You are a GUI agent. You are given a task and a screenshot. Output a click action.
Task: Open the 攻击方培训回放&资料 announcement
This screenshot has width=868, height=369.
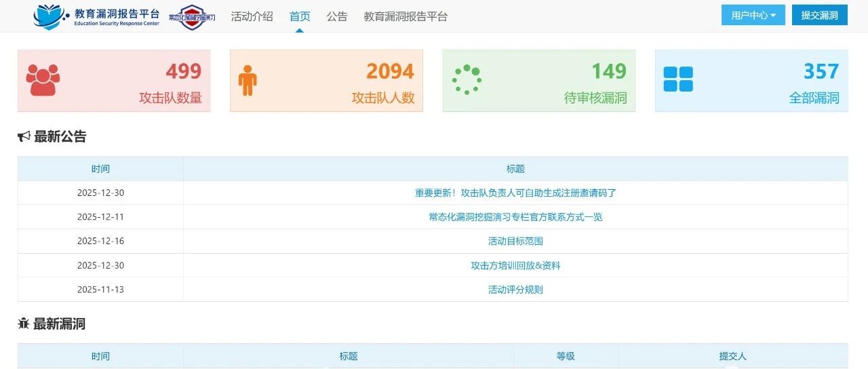[x=515, y=265]
